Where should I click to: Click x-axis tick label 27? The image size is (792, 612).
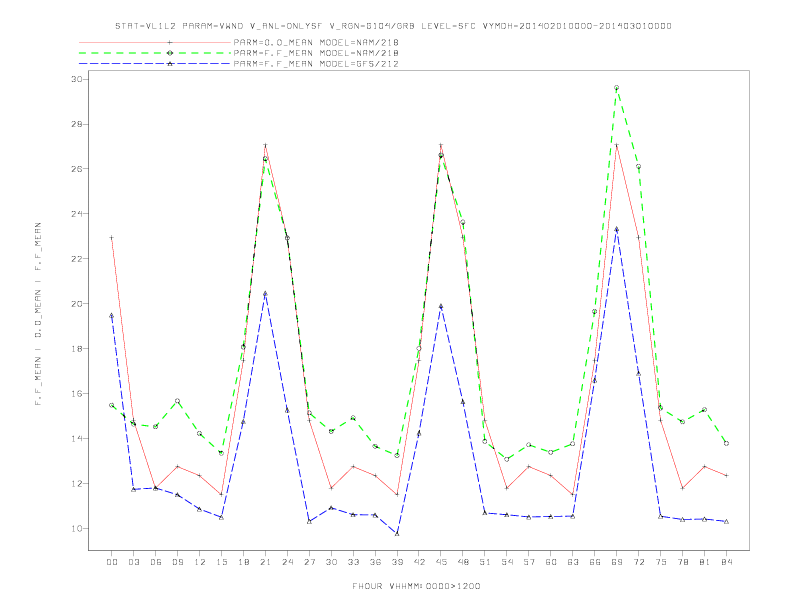tap(309, 562)
